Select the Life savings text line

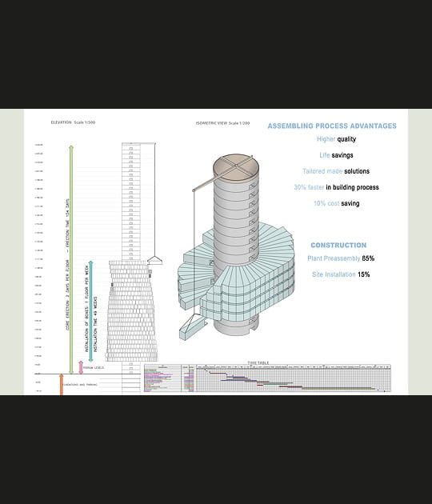[x=336, y=155]
